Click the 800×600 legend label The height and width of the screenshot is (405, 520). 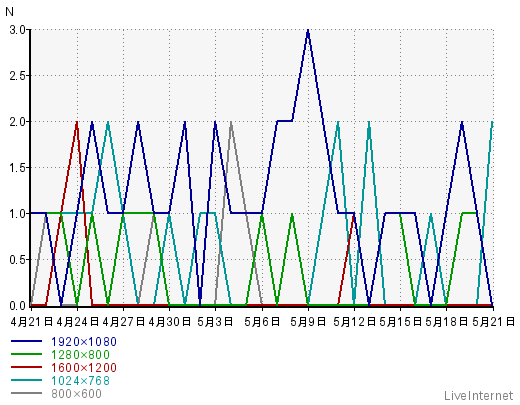76,394
